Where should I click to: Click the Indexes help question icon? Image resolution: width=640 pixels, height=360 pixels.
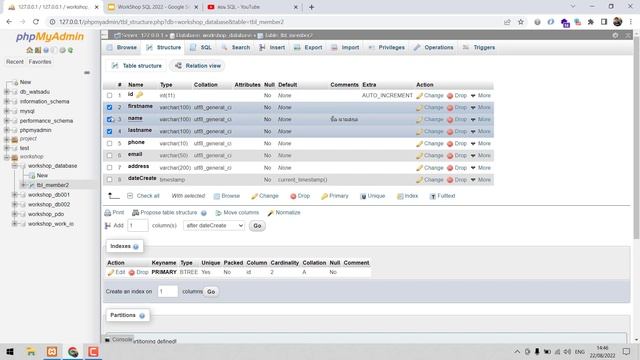tap(136, 247)
